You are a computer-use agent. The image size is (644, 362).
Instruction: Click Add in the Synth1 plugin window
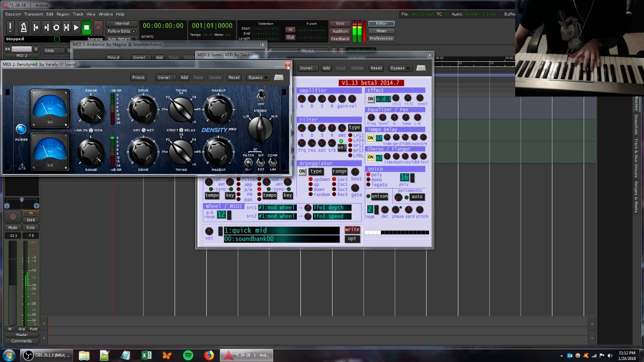click(x=327, y=68)
